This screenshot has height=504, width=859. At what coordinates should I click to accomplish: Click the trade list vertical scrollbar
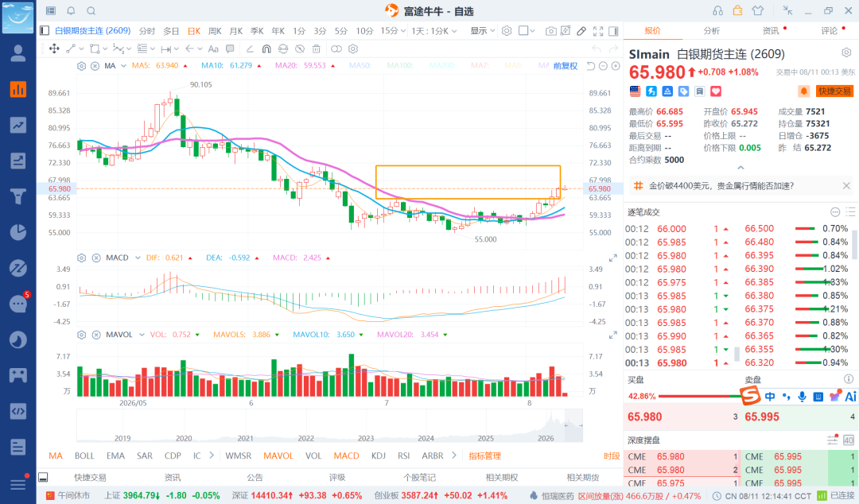pos(855,244)
